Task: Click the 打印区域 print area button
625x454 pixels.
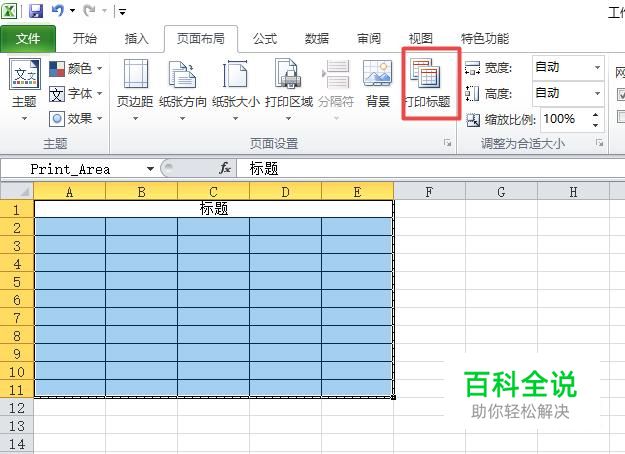Action: tap(289, 90)
